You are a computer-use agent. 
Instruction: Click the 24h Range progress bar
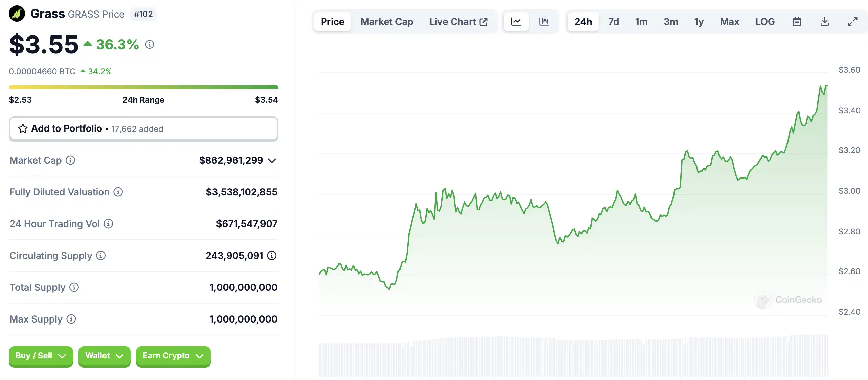point(143,87)
